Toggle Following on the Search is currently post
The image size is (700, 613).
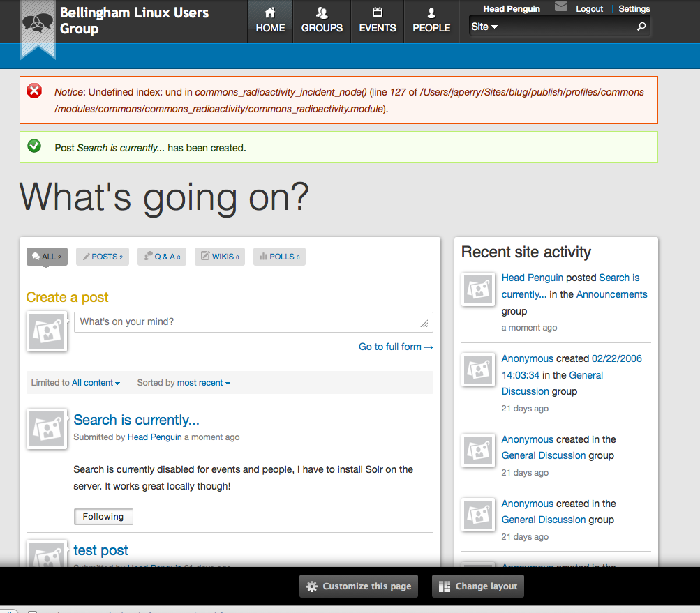[103, 516]
